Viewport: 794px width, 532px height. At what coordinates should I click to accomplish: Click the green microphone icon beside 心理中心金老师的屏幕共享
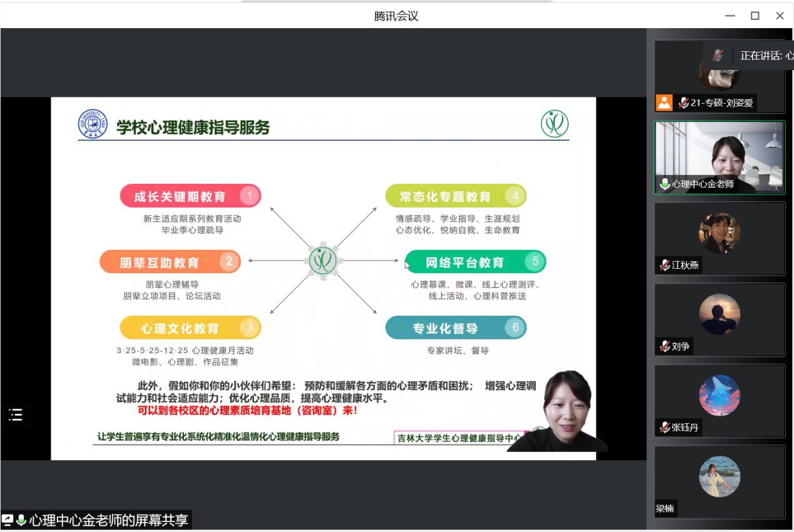click(21, 519)
